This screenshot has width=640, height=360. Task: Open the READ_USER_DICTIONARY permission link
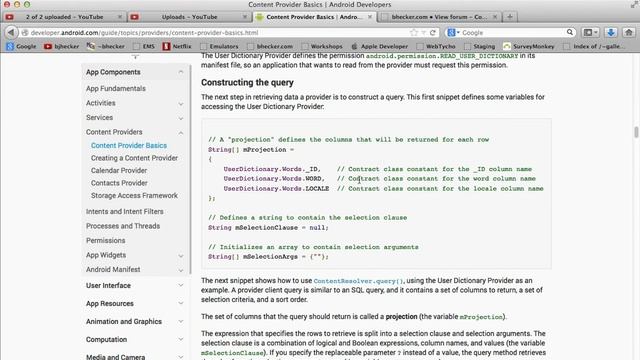click(x=442, y=56)
